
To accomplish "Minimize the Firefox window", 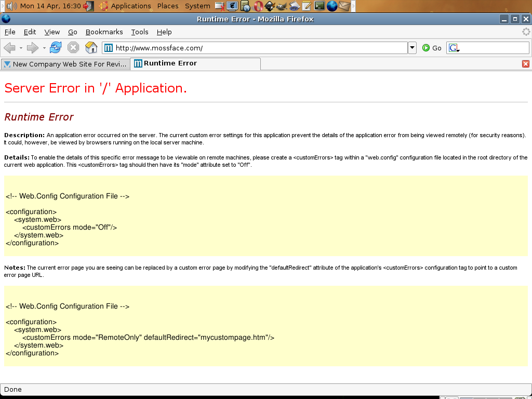I will [x=504, y=19].
